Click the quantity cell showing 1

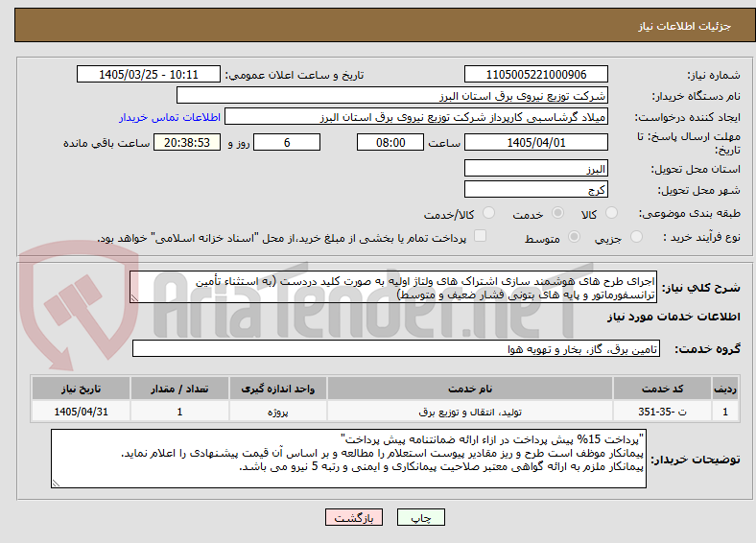(179, 412)
